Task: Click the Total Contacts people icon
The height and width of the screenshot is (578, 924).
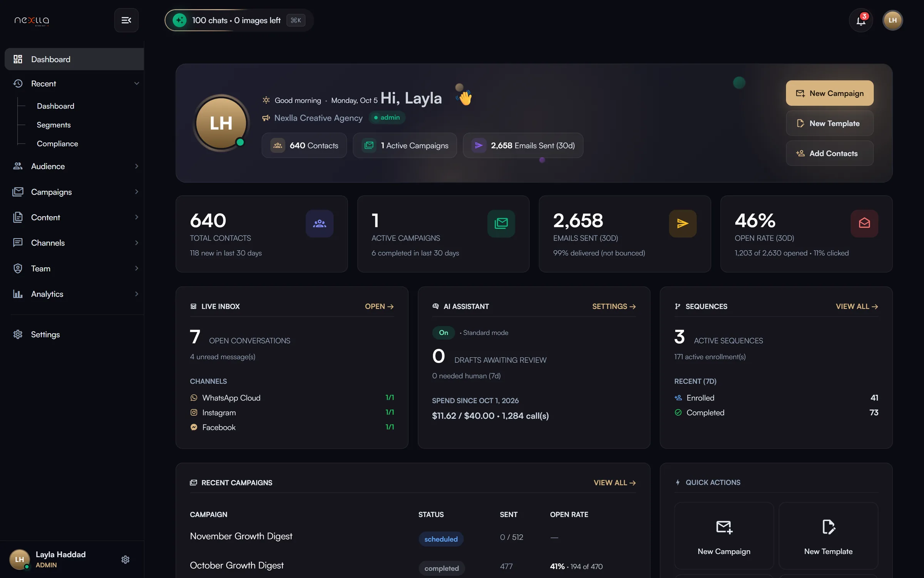Action: pos(320,223)
